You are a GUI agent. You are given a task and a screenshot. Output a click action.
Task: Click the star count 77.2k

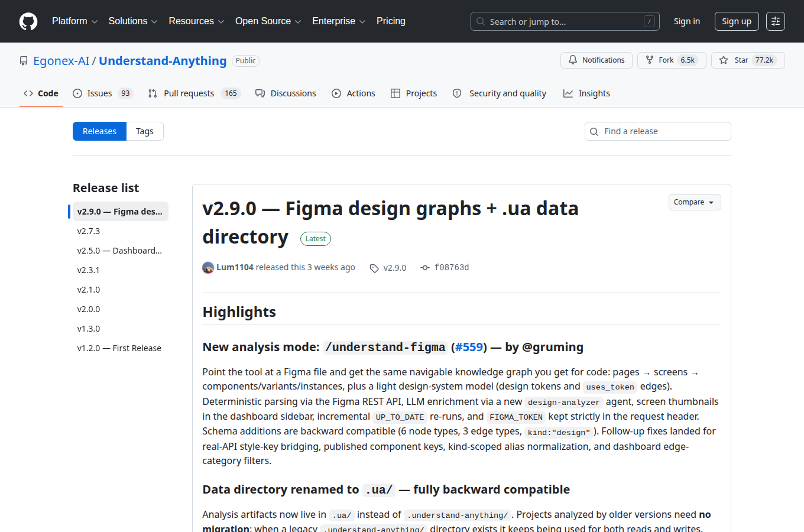coord(764,60)
